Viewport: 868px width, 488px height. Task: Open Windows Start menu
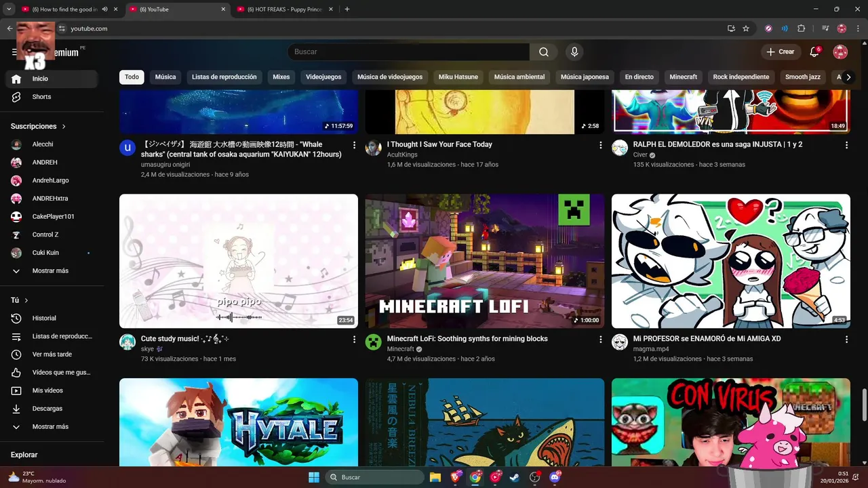point(314,477)
